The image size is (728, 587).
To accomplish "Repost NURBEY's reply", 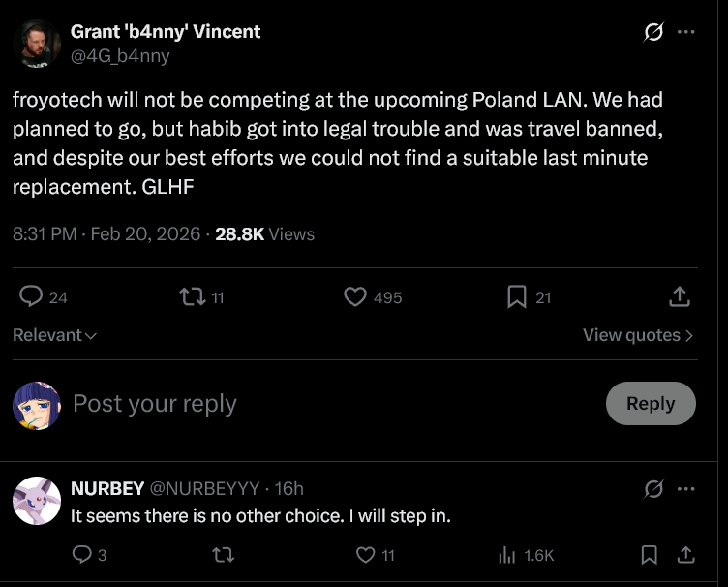I will pos(223,555).
